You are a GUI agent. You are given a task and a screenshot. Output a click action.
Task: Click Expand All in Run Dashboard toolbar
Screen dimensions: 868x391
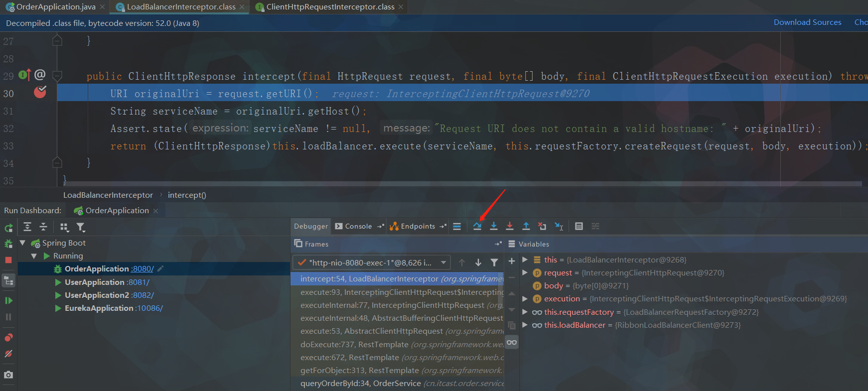point(27,227)
